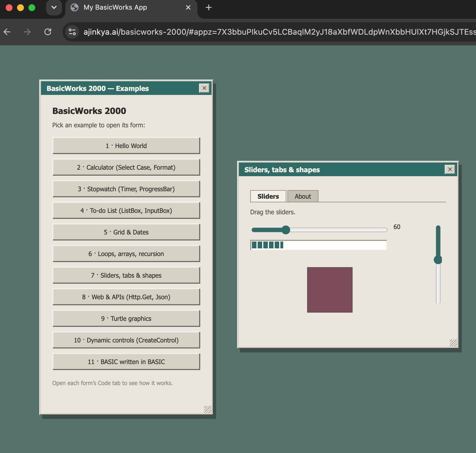
Task: Click the red macOS close window button
Action: pyautogui.click(x=9, y=8)
